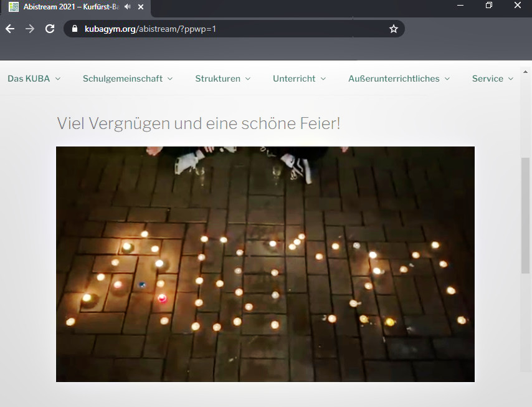The width and height of the screenshot is (532, 407).
Task: Expand the chevron beside Das KUBA
Action: click(x=58, y=79)
